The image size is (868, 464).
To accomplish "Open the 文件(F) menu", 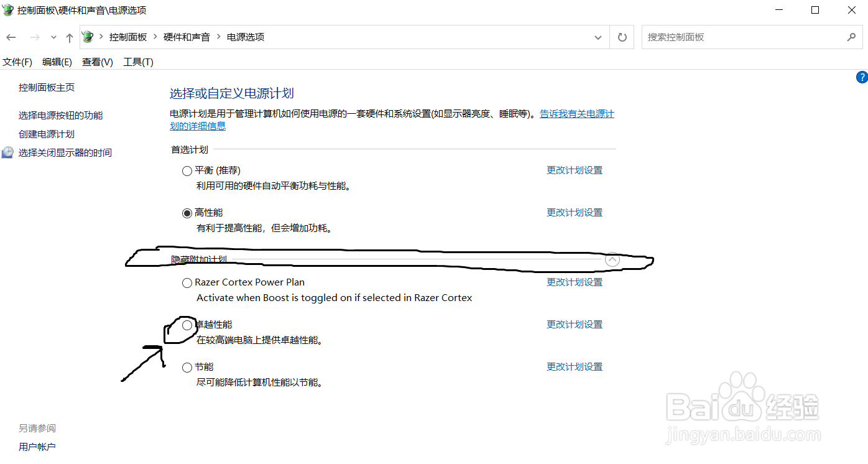I will coord(17,62).
